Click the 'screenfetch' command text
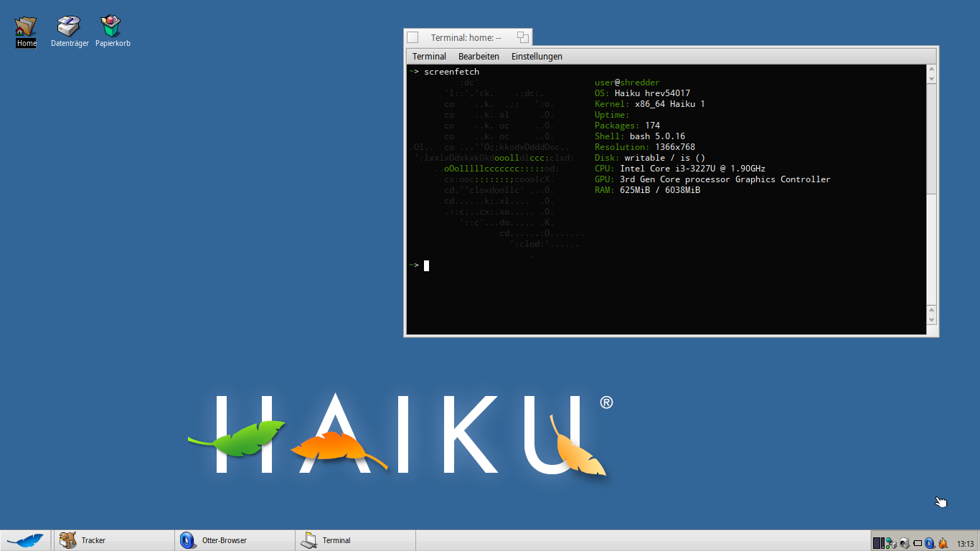 451,72
